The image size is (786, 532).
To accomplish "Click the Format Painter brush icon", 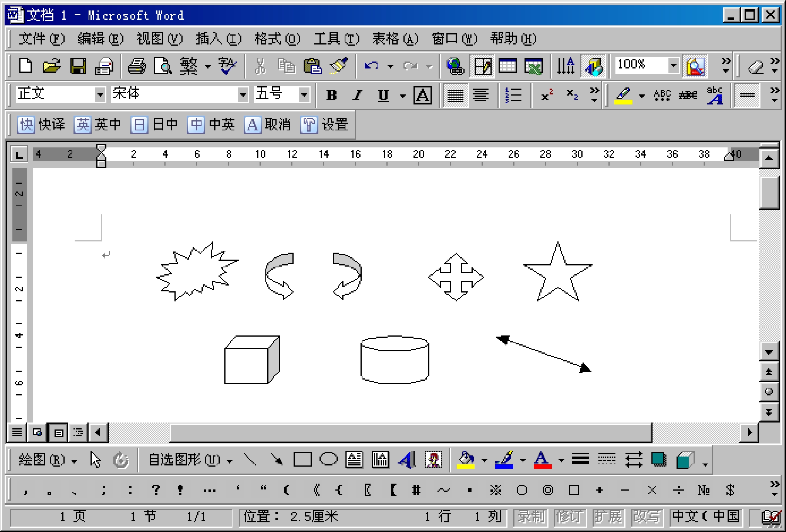I will [x=338, y=66].
